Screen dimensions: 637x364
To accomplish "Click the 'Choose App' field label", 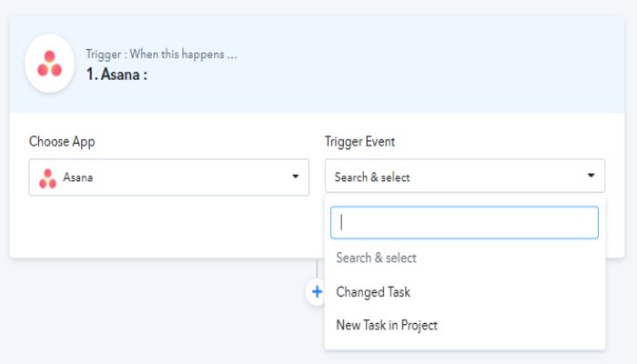I will click(x=62, y=141).
